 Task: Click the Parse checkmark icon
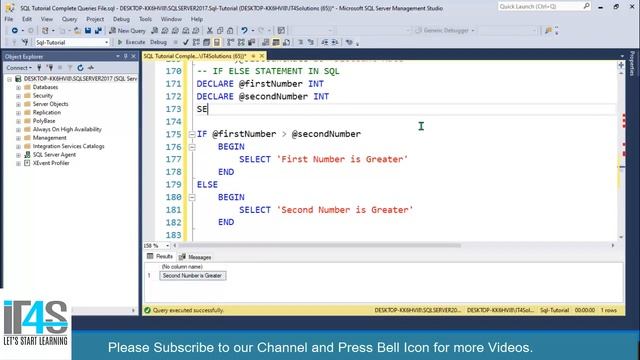pyautogui.click(x=186, y=42)
